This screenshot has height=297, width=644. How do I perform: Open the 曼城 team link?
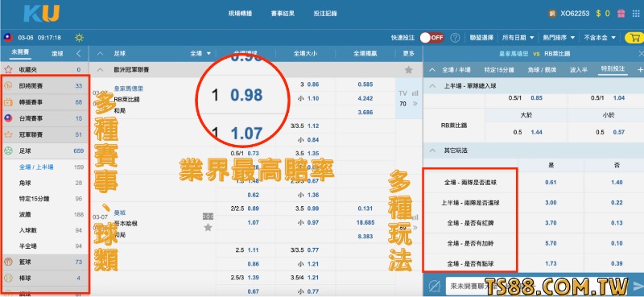120,212
